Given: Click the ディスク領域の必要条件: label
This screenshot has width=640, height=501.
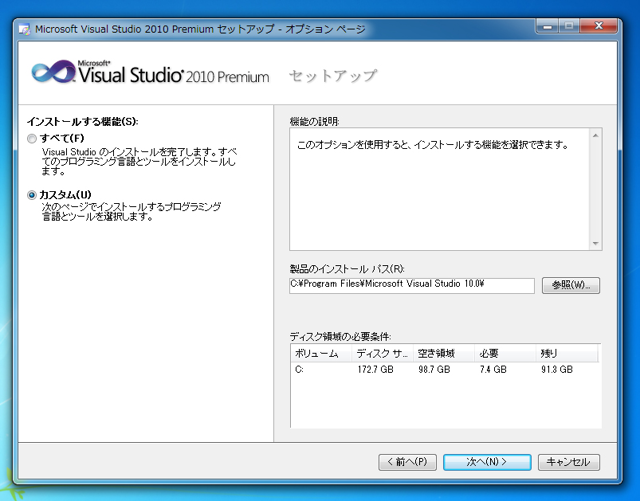Looking at the screenshot, I should click(x=340, y=336).
